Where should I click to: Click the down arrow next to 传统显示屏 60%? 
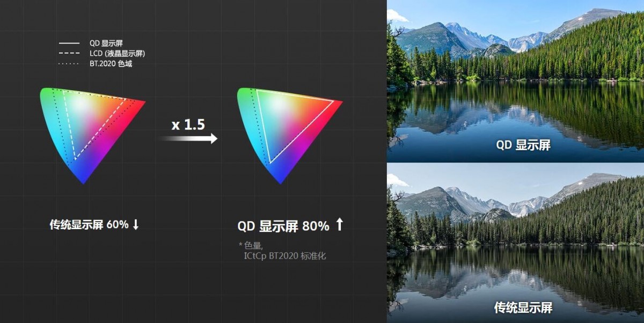135,225
